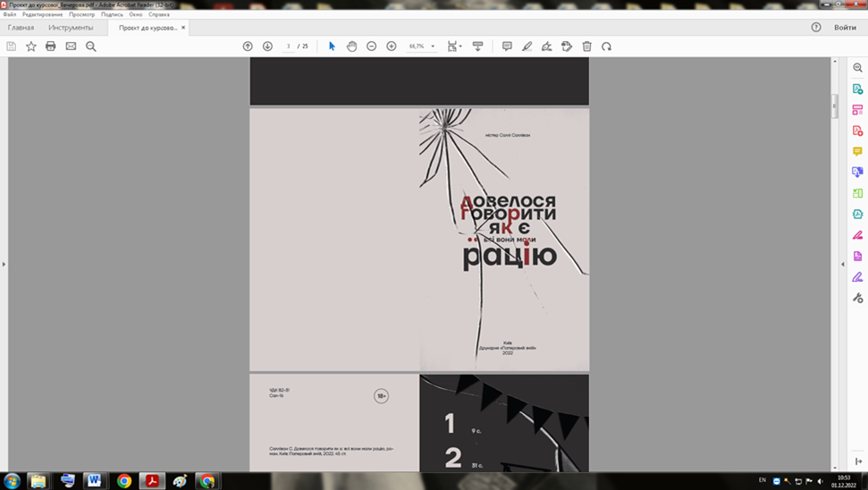Open the find text magnifier icon
This screenshot has width=868, height=490.
tap(91, 46)
